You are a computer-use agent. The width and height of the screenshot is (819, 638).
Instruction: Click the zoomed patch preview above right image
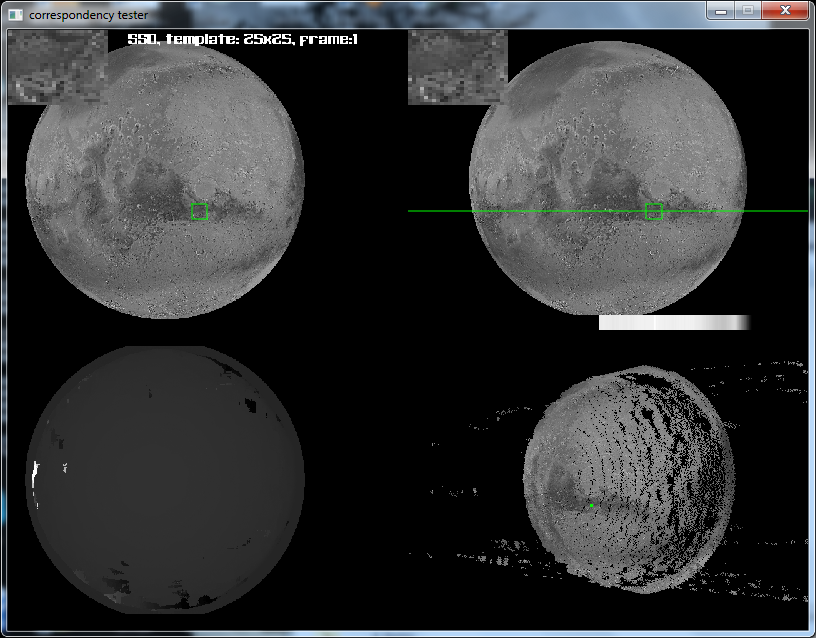(x=457, y=67)
